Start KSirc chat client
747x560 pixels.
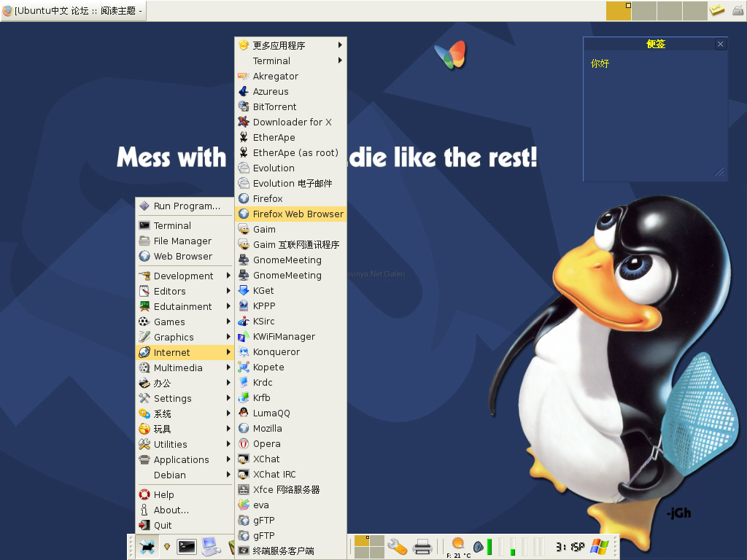(x=290, y=321)
